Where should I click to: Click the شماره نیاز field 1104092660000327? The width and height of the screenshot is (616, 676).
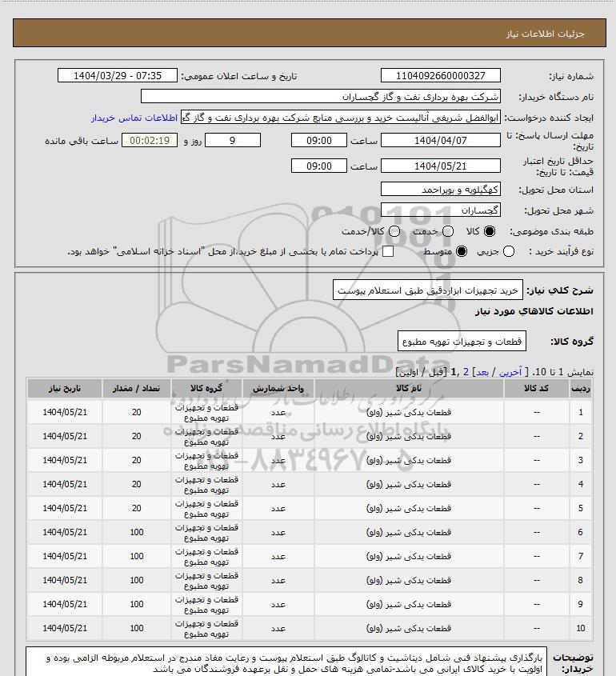pyautogui.click(x=441, y=75)
